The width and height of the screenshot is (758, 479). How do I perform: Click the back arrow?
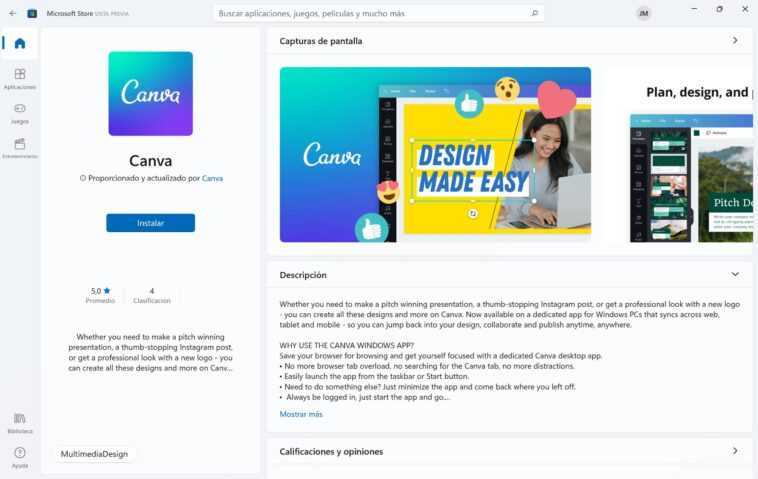coord(13,14)
